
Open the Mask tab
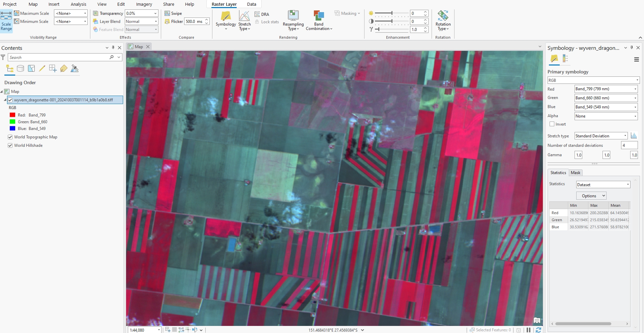click(576, 173)
